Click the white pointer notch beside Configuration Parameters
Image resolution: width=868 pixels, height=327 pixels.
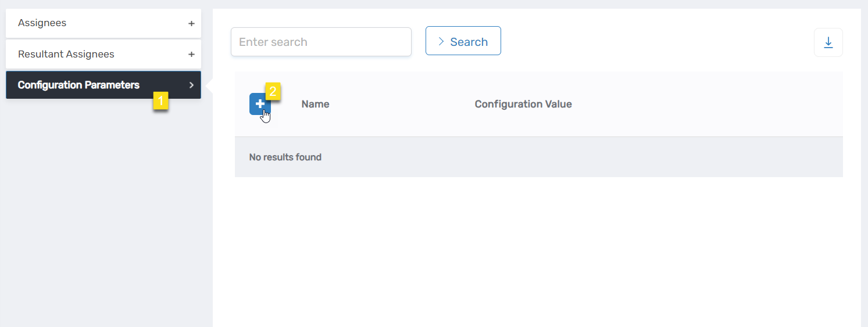click(210, 85)
